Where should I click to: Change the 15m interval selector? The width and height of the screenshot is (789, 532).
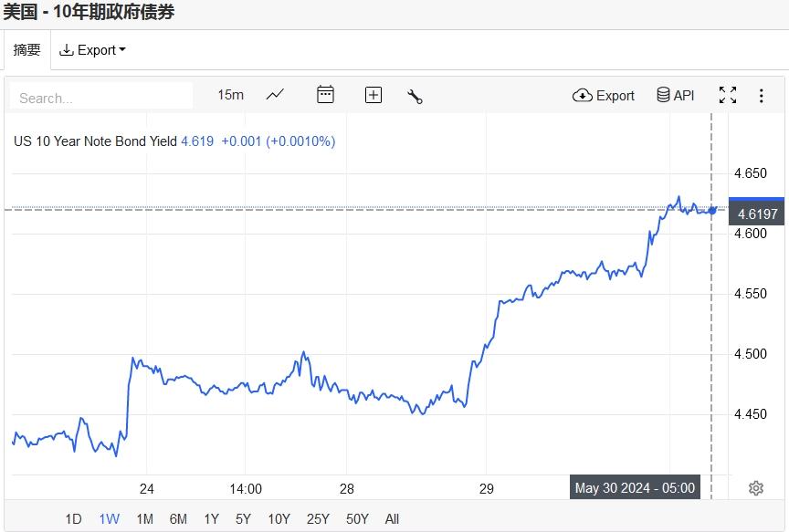pyautogui.click(x=230, y=95)
